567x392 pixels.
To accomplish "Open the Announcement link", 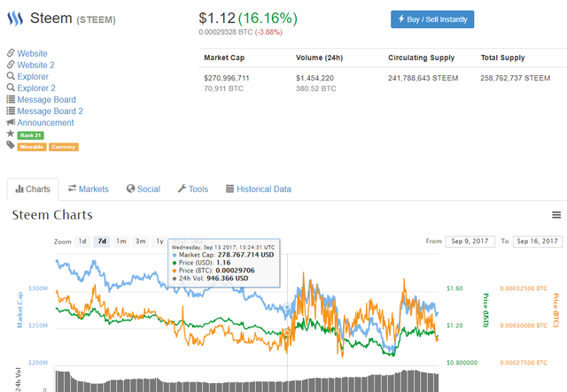I will [45, 123].
